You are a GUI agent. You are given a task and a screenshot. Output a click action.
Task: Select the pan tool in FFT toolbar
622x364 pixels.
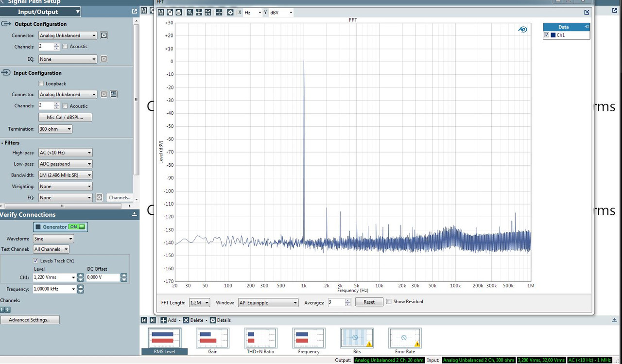(199, 12)
